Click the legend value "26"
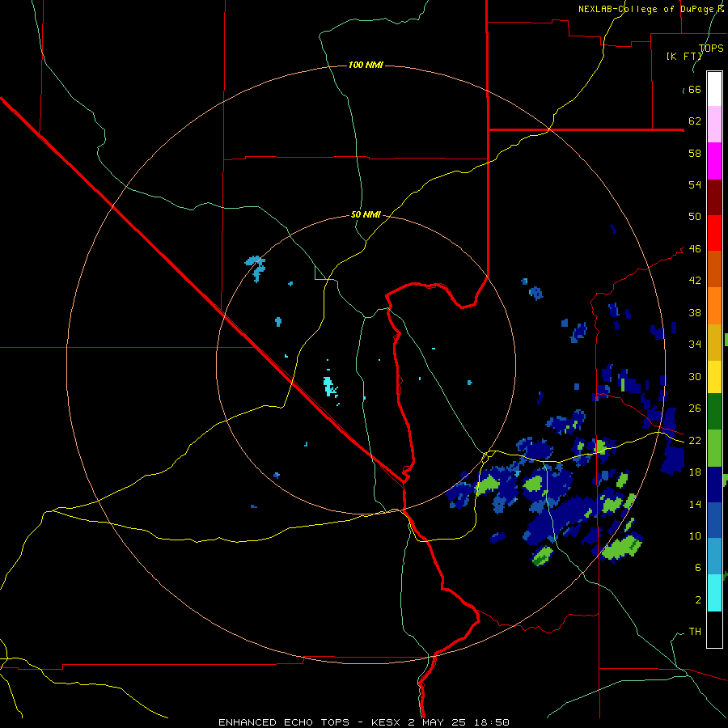The height and width of the screenshot is (728, 728). (x=695, y=408)
